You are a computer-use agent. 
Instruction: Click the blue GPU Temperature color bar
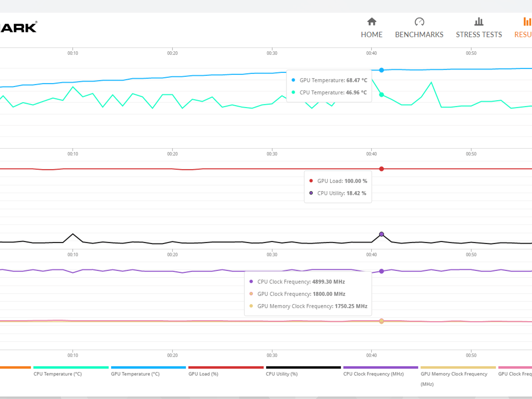click(x=148, y=367)
